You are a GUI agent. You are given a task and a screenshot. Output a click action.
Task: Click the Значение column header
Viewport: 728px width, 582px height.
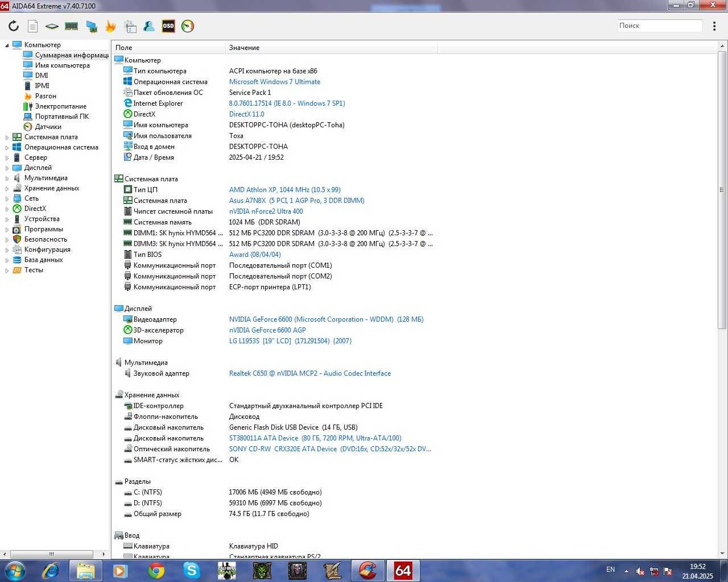pos(331,48)
